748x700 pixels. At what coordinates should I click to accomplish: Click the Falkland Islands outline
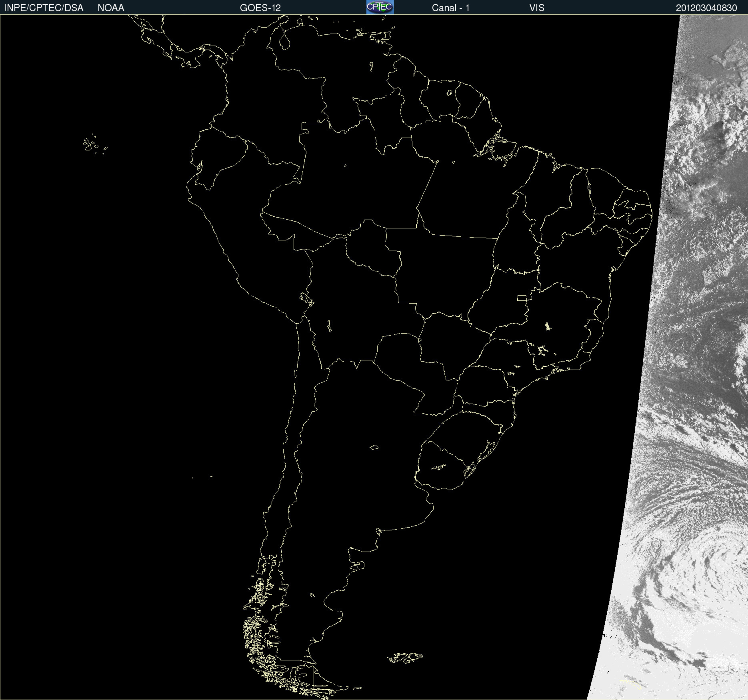404,658
